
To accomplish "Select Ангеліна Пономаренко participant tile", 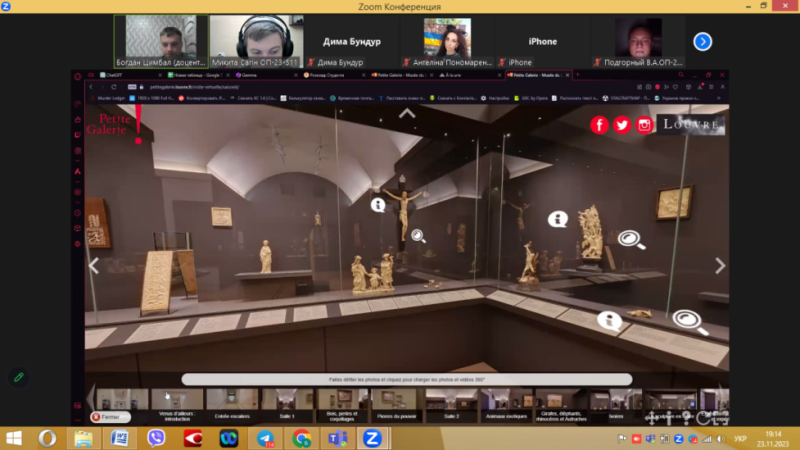I will tap(447, 41).
